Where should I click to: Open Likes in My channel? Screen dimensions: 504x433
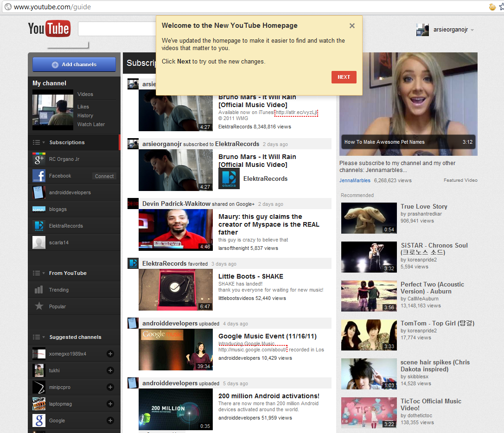pyautogui.click(x=83, y=107)
